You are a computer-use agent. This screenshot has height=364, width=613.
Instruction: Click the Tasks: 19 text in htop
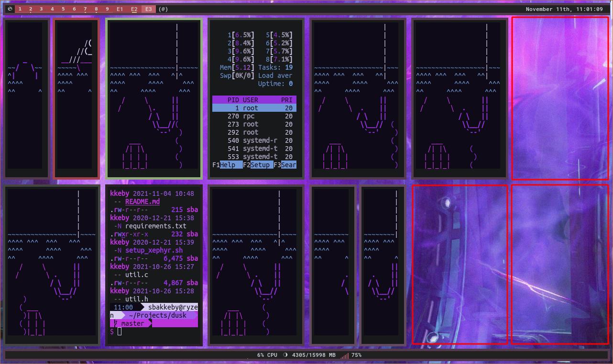click(x=275, y=67)
